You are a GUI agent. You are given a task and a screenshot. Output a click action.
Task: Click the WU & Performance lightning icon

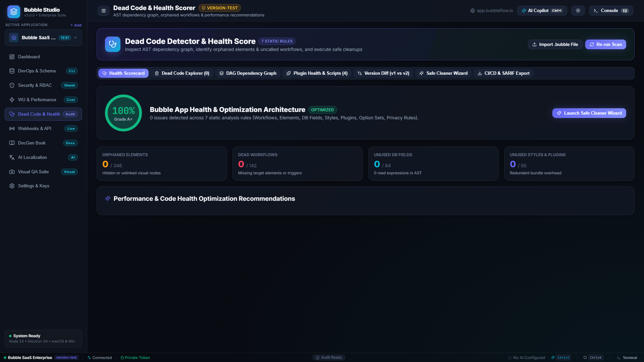pos(12,100)
